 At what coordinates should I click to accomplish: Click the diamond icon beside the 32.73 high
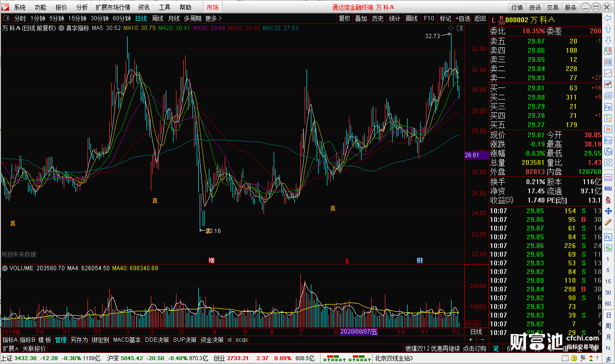450,29
